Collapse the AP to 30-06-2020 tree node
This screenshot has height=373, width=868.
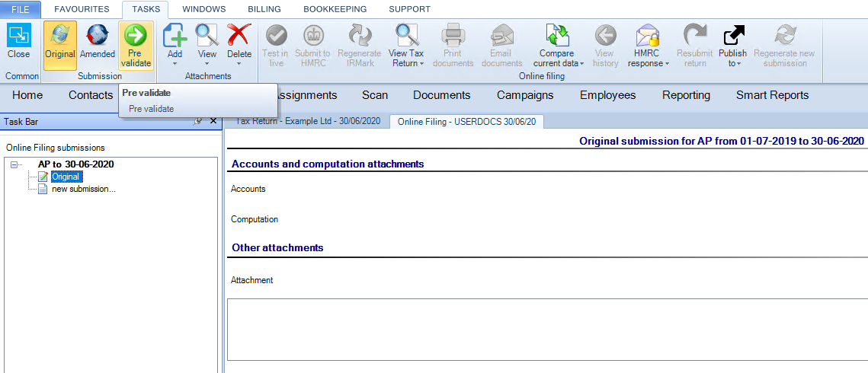[14, 164]
